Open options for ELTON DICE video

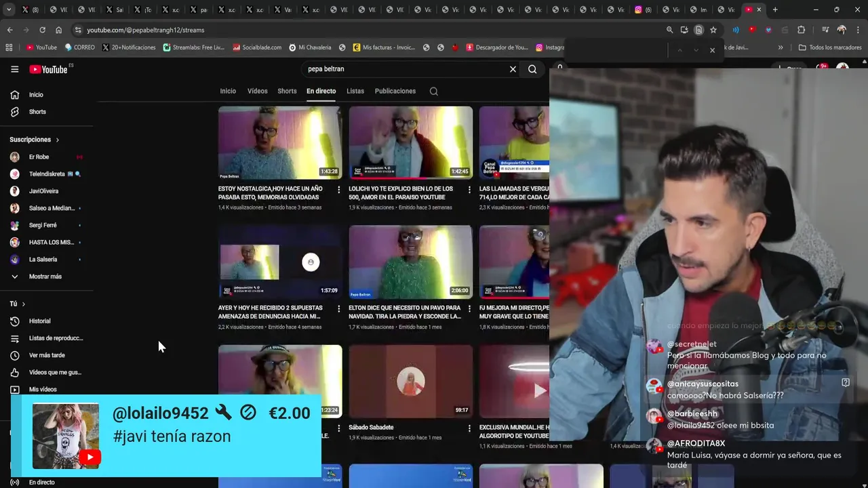tap(469, 309)
